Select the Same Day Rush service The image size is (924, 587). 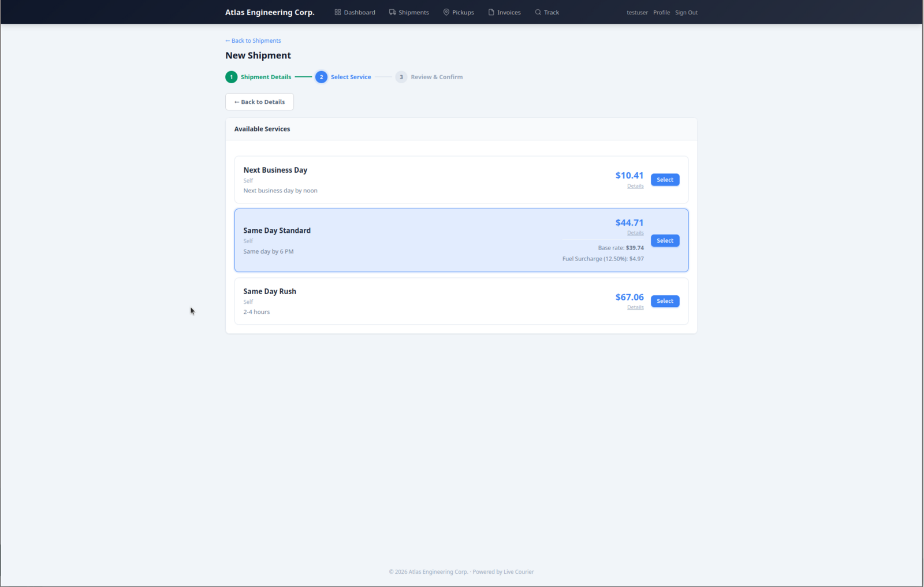click(x=665, y=301)
